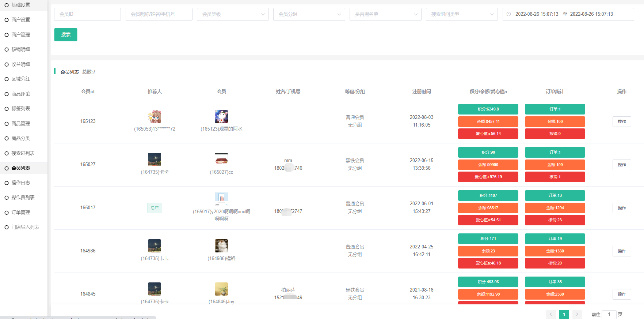This screenshot has height=319, width=644.
Task: Go to previous page arrow in pagination
Action: point(551,314)
